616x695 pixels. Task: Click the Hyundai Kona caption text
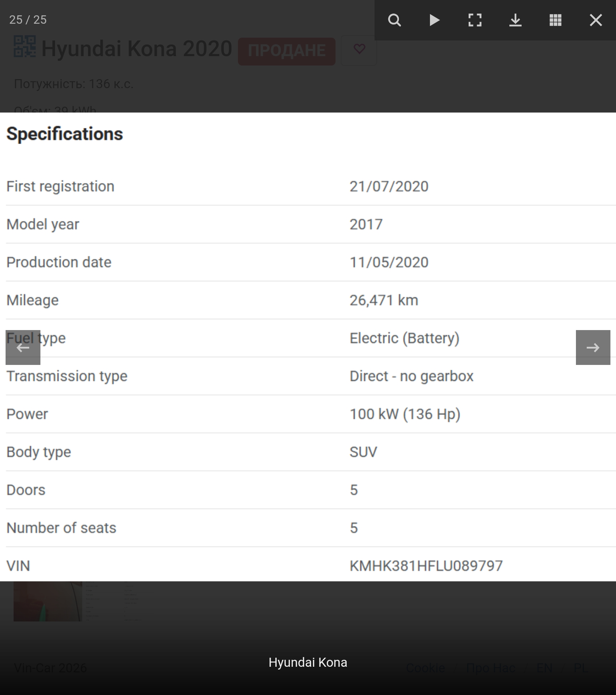pos(308,662)
